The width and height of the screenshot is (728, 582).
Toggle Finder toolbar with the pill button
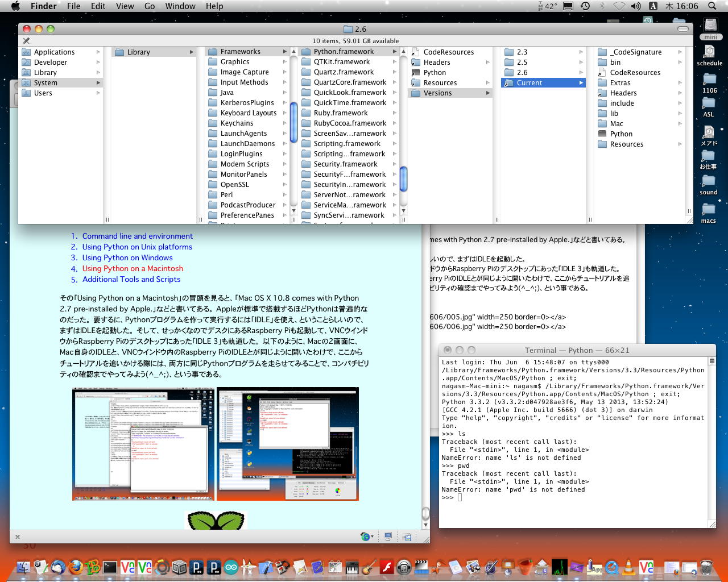pos(683,29)
